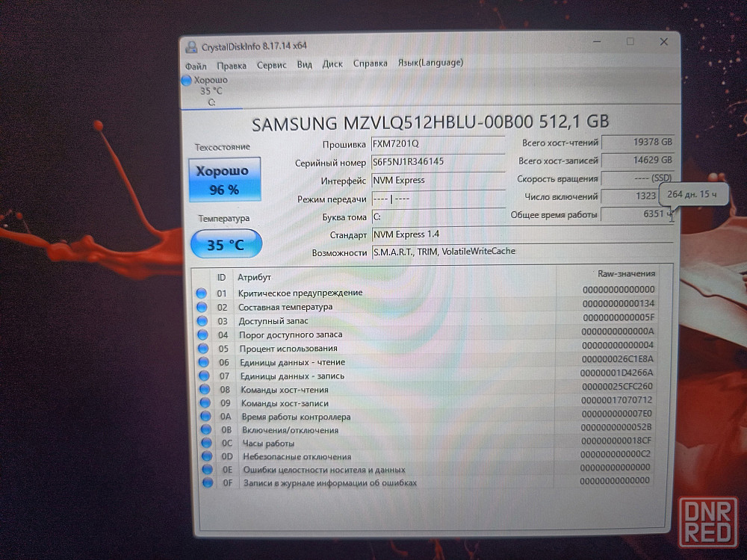Select the Единицы данных - чтение row
Screen dimensions: 747x560
tap(426, 361)
